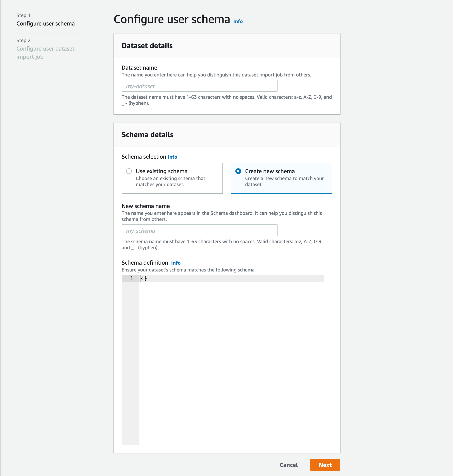This screenshot has width=453, height=476.
Task: Open Info link next to Schema definition
Action: 176,263
